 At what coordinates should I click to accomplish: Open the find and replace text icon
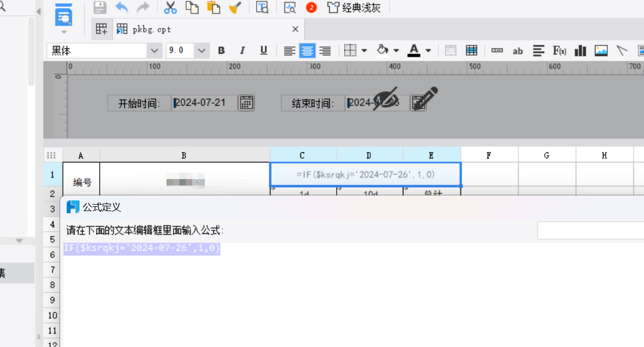(x=262, y=7)
